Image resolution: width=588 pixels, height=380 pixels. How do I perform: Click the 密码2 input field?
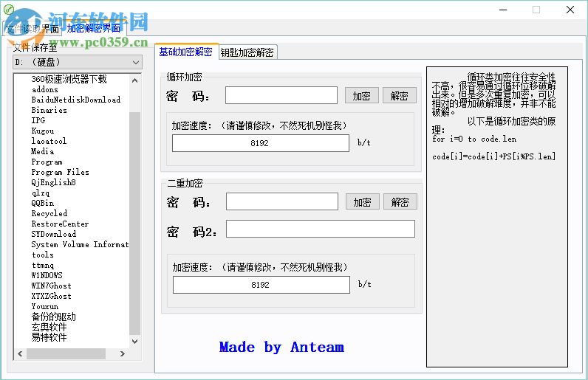[x=321, y=229]
